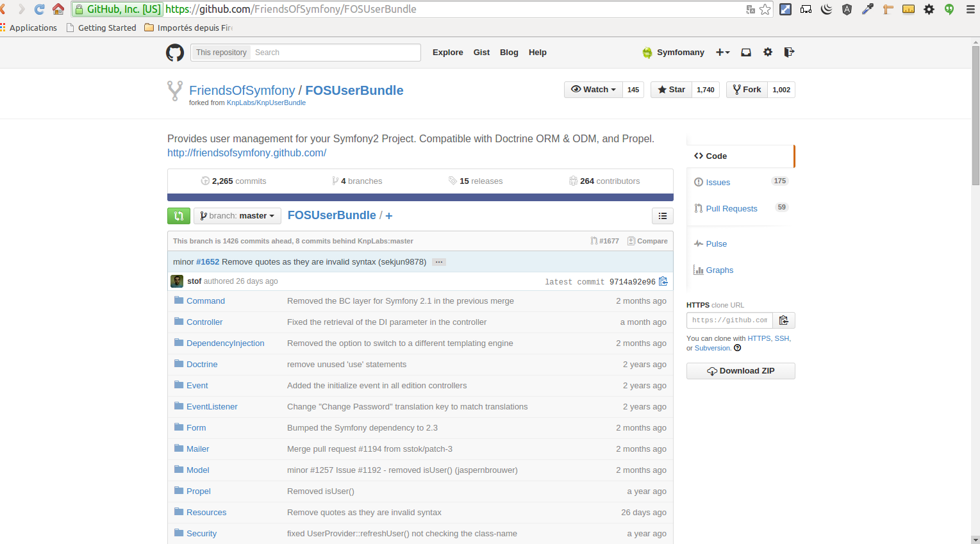Image resolution: width=980 pixels, height=544 pixels.
Task: Open the friendsofsymfony.github.com URL link
Action: tap(247, 153)
